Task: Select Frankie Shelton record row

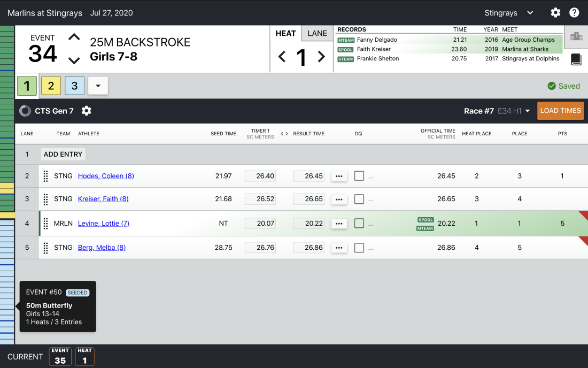Action: [449, 58]
